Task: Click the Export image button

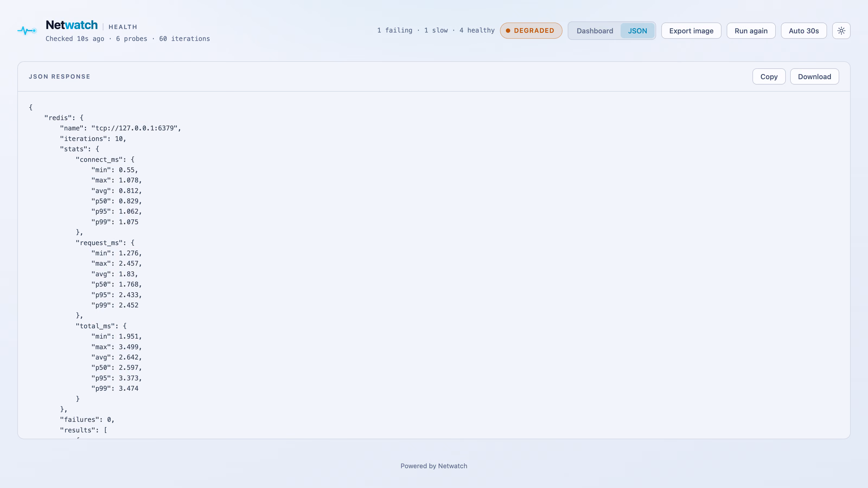Action: [x=691, y=31]
